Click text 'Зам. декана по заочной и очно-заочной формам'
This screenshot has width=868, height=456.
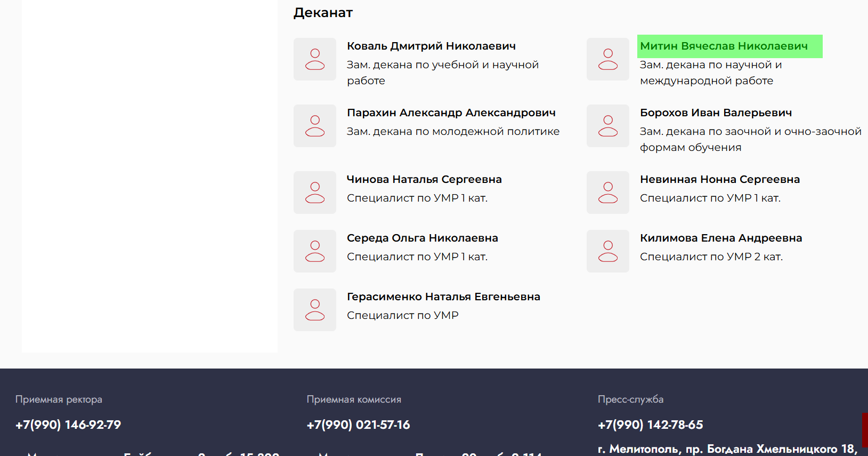point(751,139)
